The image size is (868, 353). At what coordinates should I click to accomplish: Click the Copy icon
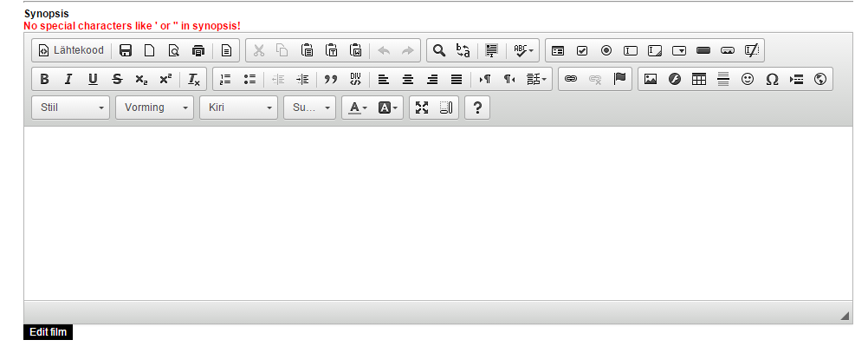point(282,50)
